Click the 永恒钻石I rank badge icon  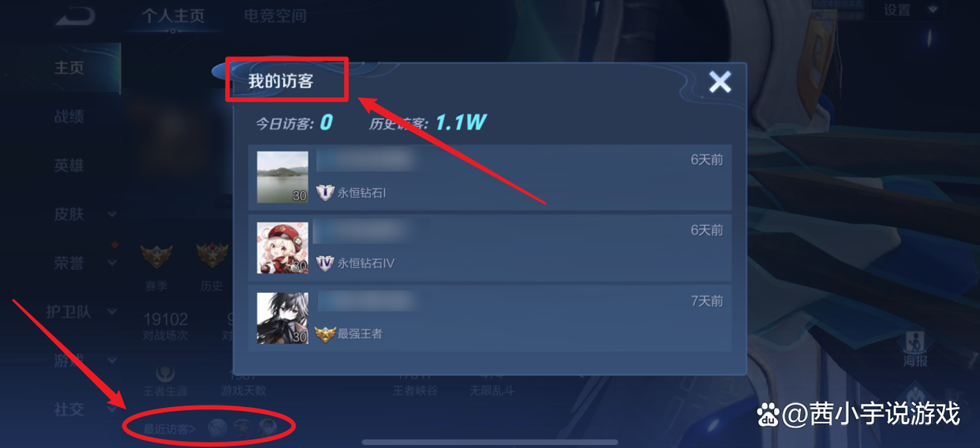pos(325,192)
